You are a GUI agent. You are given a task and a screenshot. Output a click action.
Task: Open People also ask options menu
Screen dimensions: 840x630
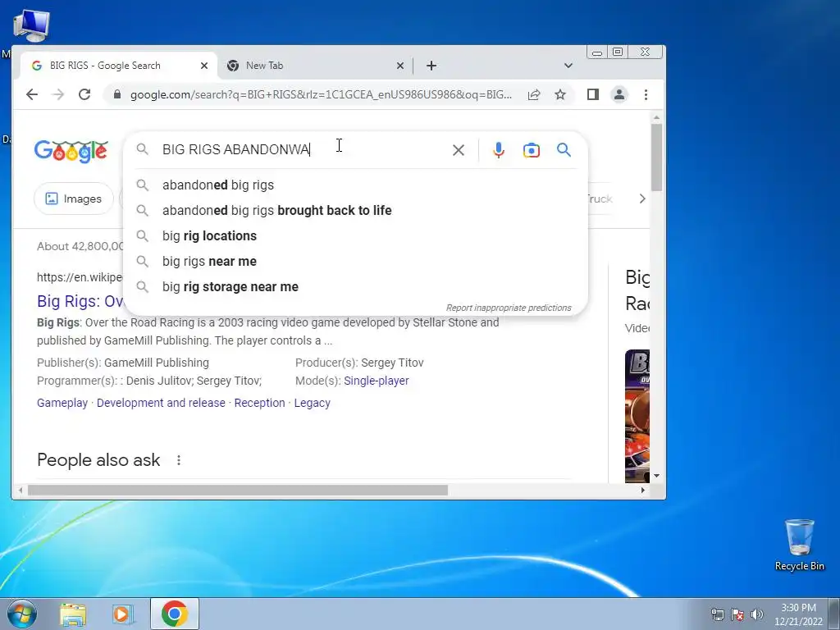pos(178,460)
